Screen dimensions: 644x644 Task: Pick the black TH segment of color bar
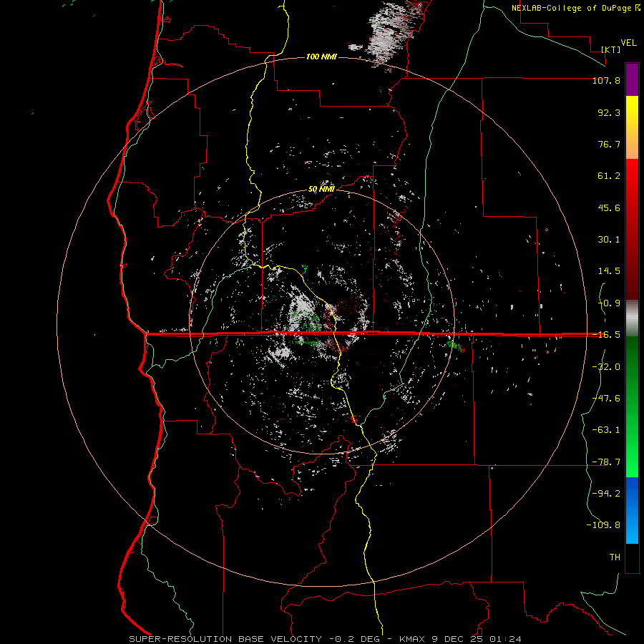[632, 557]
